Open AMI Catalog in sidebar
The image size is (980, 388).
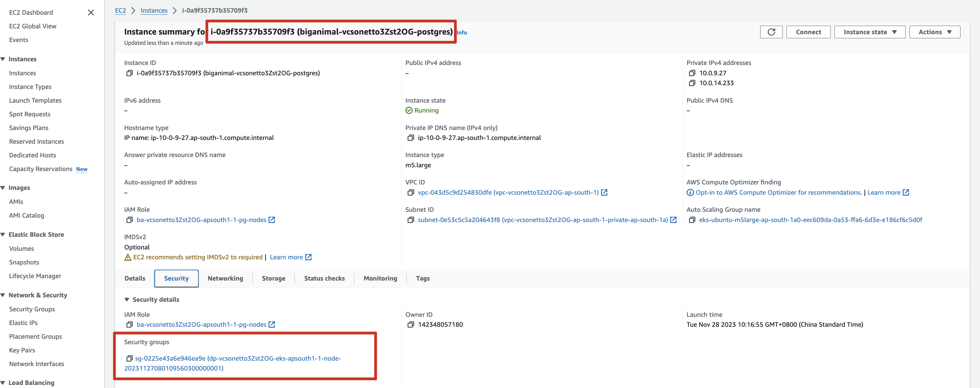click(x=27, y=216)
